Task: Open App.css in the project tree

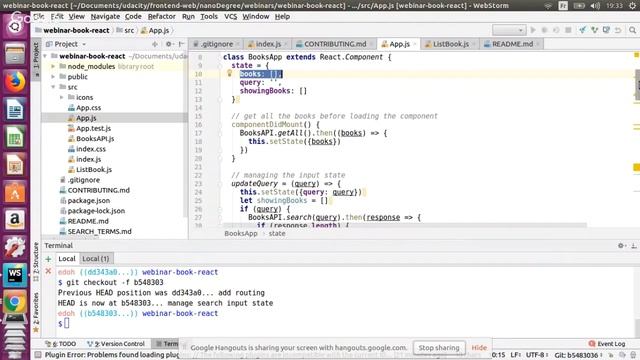Action: (x=88, y=107)
